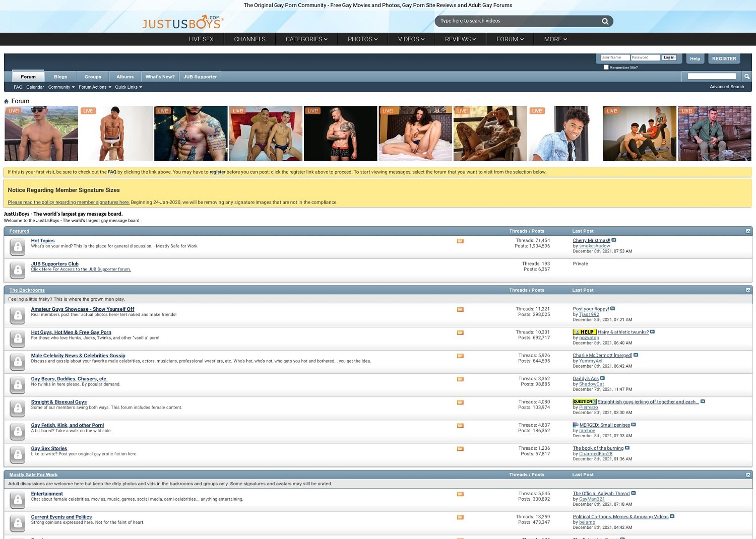Open the RSS feed icon for Current Events and Politics
This screenshot has height=539, width=756.
pyautogui.click(x=460, y=517)
